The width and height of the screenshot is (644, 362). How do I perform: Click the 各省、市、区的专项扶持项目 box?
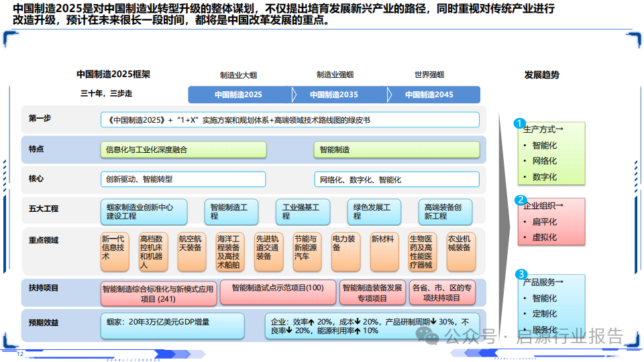coord(442,292)
